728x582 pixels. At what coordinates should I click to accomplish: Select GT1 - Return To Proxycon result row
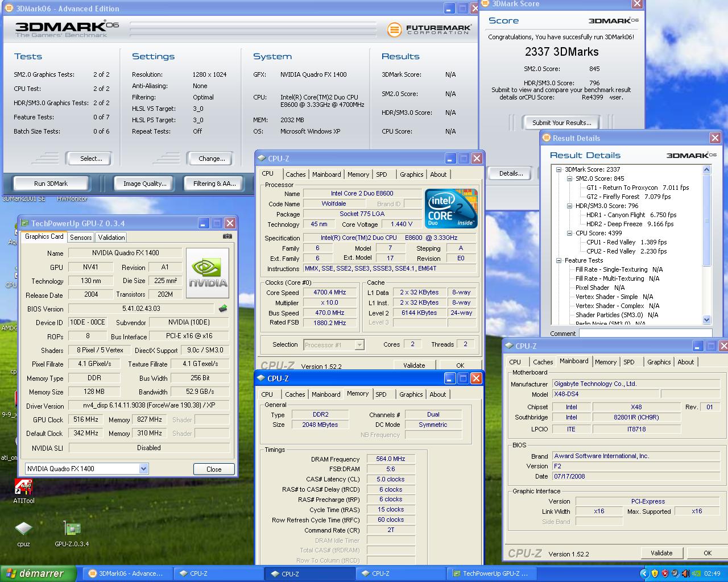pyautogui.click(x=638, y=188)
